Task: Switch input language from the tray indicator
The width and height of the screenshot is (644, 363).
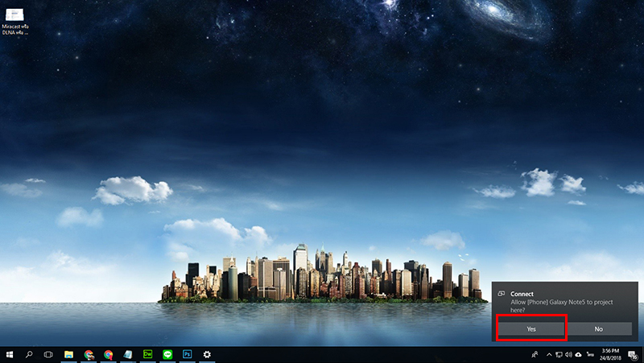Action: point(590,354)
